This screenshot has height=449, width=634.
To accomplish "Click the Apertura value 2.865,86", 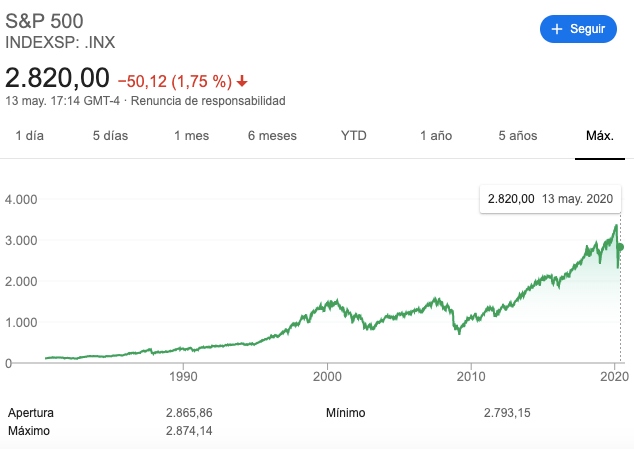I will click(189, 413).
